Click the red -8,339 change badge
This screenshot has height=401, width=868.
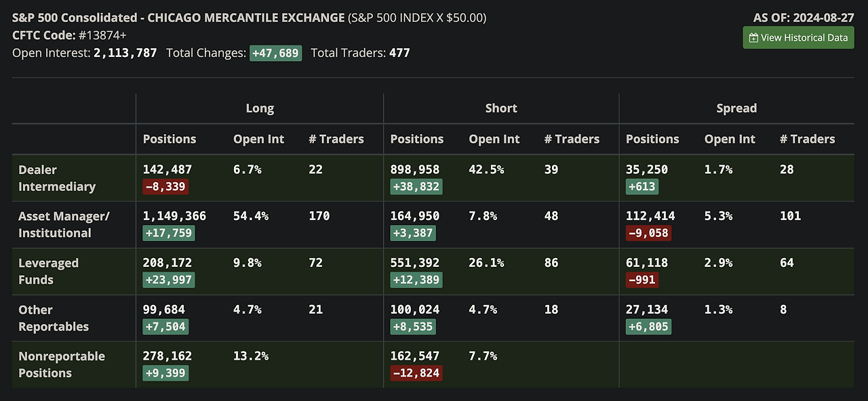click(x=165, y=187)
